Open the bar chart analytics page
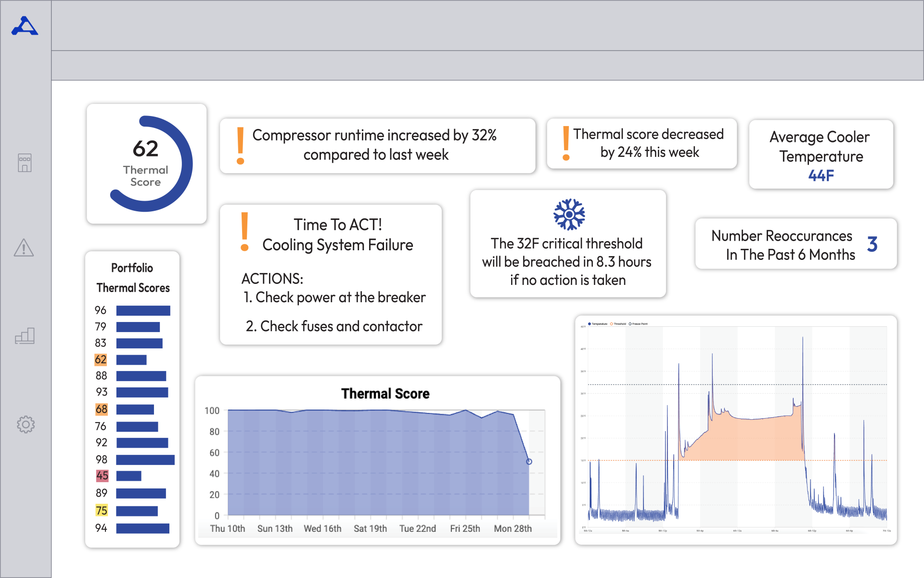 pos(25,335)
